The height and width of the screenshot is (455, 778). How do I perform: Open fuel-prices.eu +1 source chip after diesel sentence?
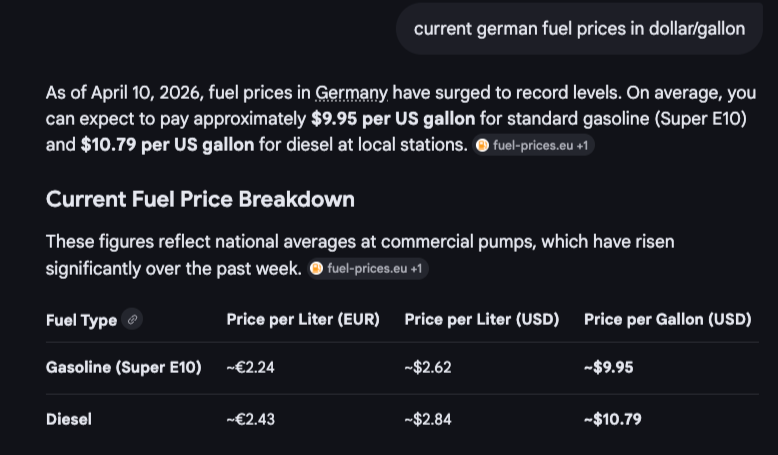click(534, 145)
